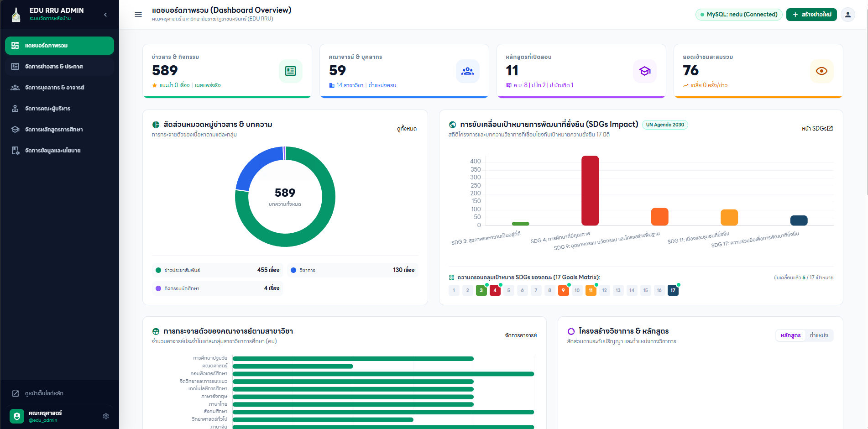868x429 pixels.
Task: Select SDG goal 4 red swatch
Action: point(495,290)
